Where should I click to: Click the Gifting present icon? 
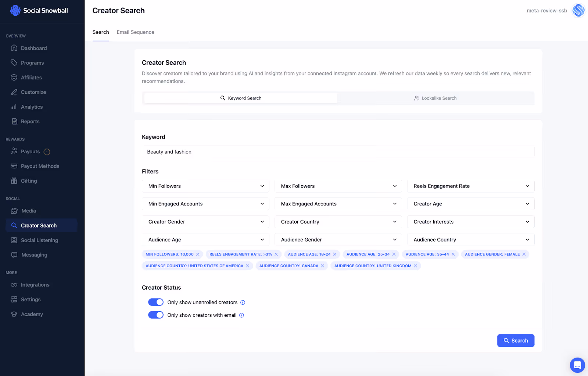tap(14, 181)
